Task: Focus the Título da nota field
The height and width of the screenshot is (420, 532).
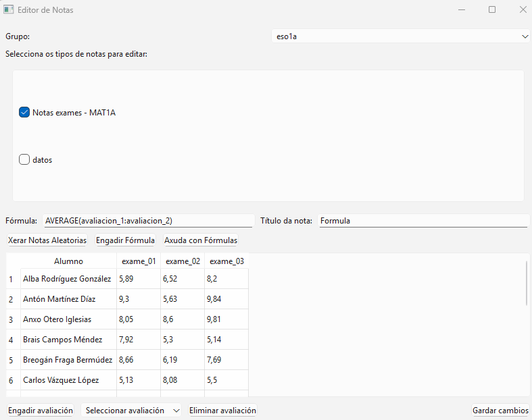Action: pos(422,221)
